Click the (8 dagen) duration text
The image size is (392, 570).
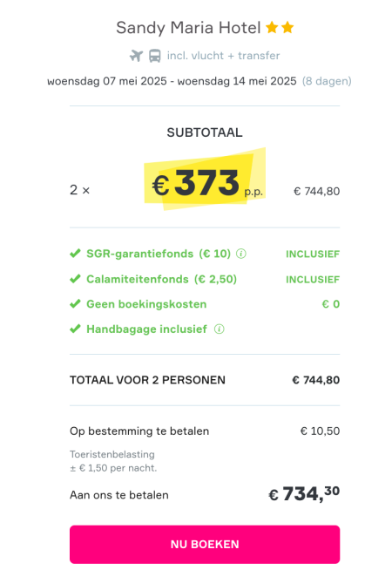[327, 81]
